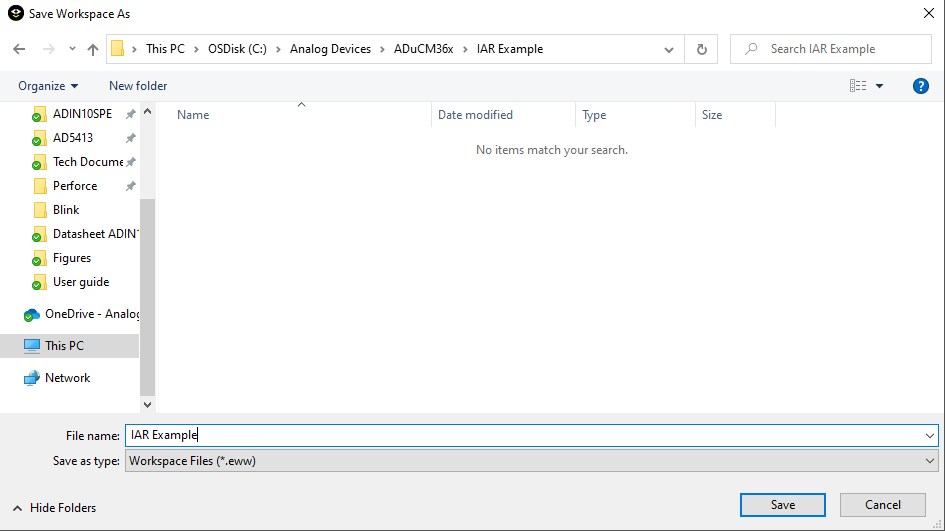Select OSDisk (C:) in breadcrumb path
This screenshot has height=531, width=945.
(x=237, y=49)
